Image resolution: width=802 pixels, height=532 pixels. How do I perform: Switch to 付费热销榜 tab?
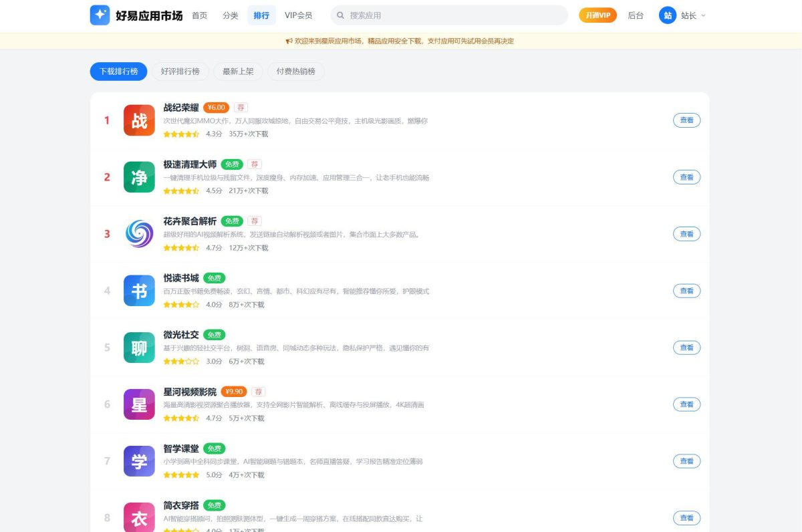[296, 72]
